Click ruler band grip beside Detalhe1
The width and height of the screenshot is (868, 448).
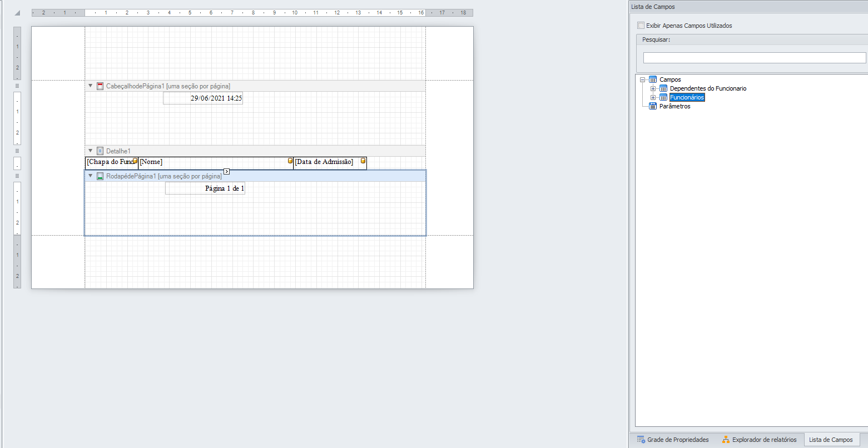click(17, 151)
